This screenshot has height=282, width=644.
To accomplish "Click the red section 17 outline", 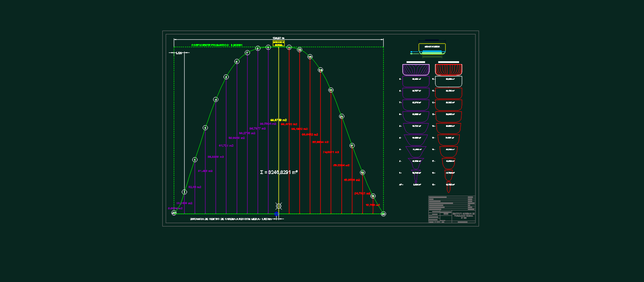I will point(449,164).
